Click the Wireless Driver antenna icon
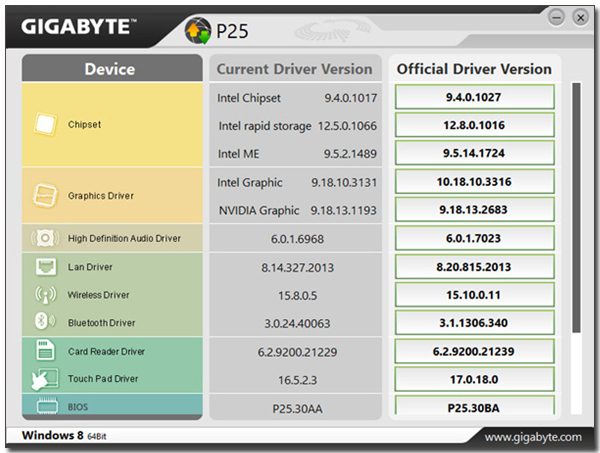The height and width of the screenshot is (453, 600). pos(45,295)
